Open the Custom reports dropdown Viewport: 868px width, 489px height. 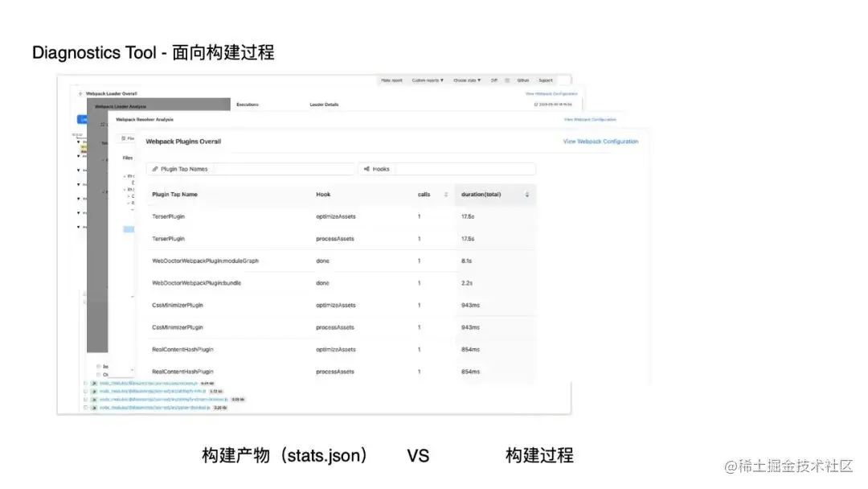[x=427, y=80]
